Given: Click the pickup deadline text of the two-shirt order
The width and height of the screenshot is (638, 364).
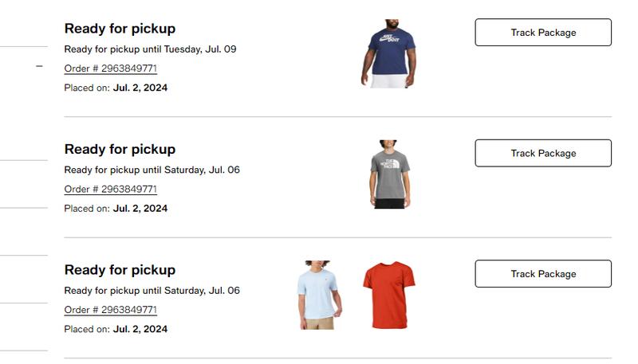Looking at the screenshot, I should (x=152, y=291).
